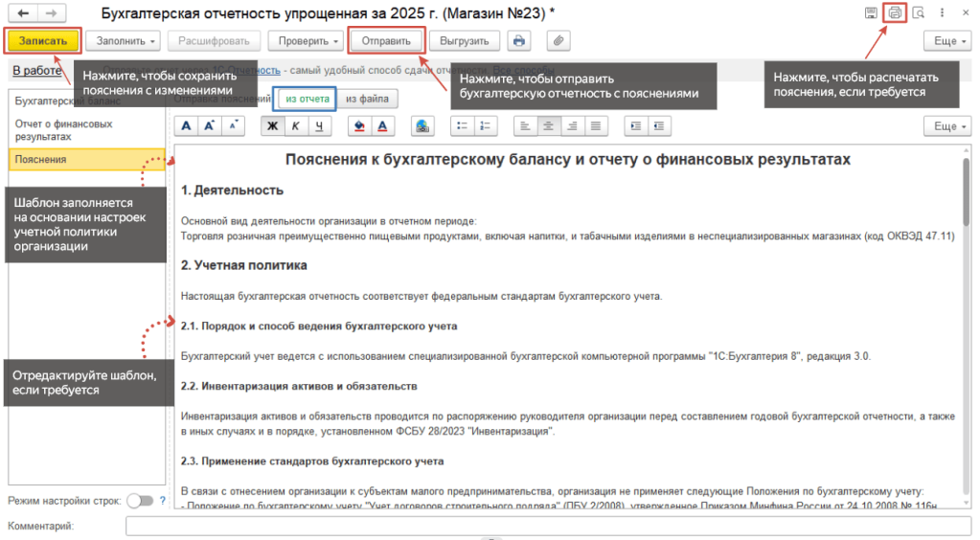Print explanations with the top-right printer icon
Image resolution: width=980 pixels, height=540 pixels.
(x=895, y=12)
